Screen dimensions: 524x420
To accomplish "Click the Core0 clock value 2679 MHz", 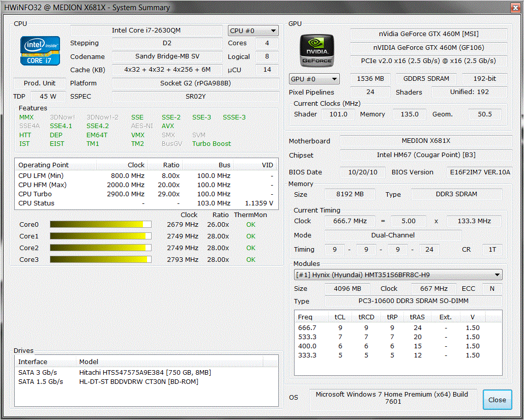I will (183, 225).
